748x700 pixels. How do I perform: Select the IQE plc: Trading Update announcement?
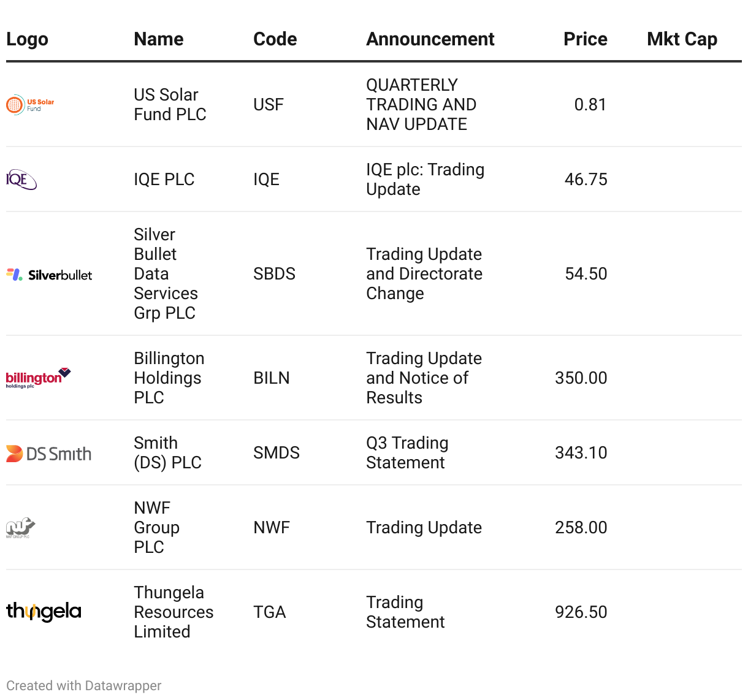(426, 180)
